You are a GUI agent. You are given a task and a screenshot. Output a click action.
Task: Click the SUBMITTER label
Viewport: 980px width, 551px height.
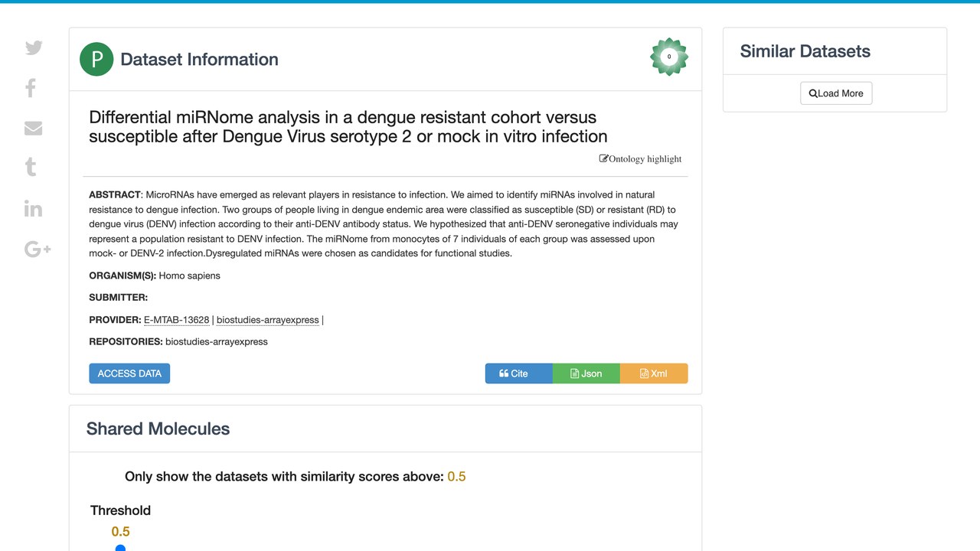click(x=119, y=298)
